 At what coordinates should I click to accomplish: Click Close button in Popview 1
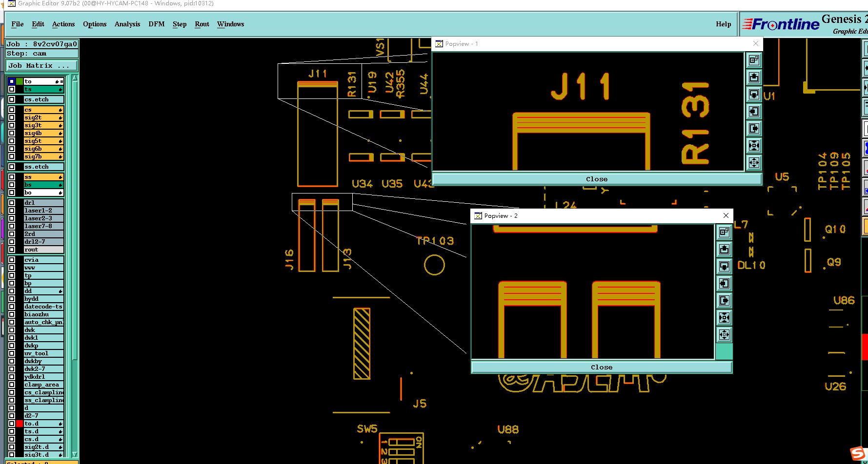click(x=597, y=179)
